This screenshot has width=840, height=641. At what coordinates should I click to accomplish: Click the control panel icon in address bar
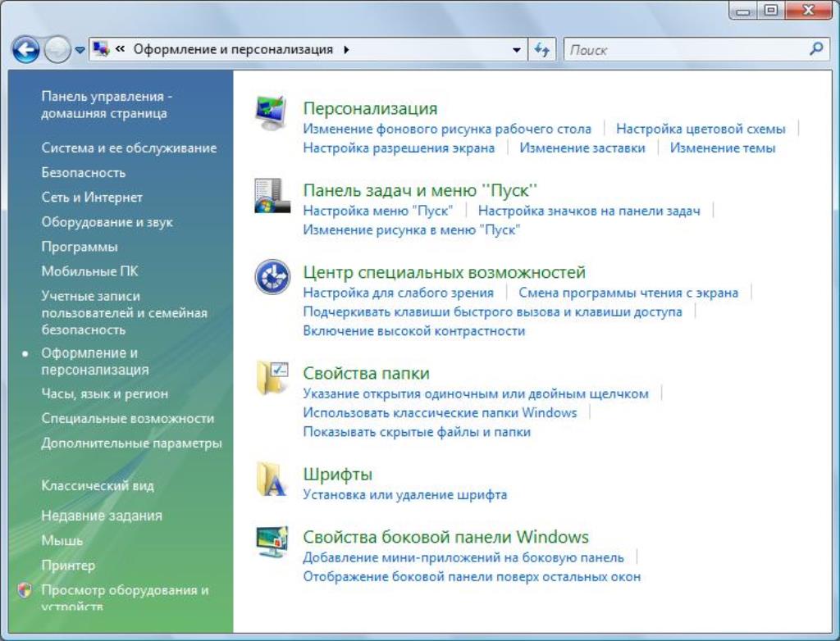pos(101,49)
